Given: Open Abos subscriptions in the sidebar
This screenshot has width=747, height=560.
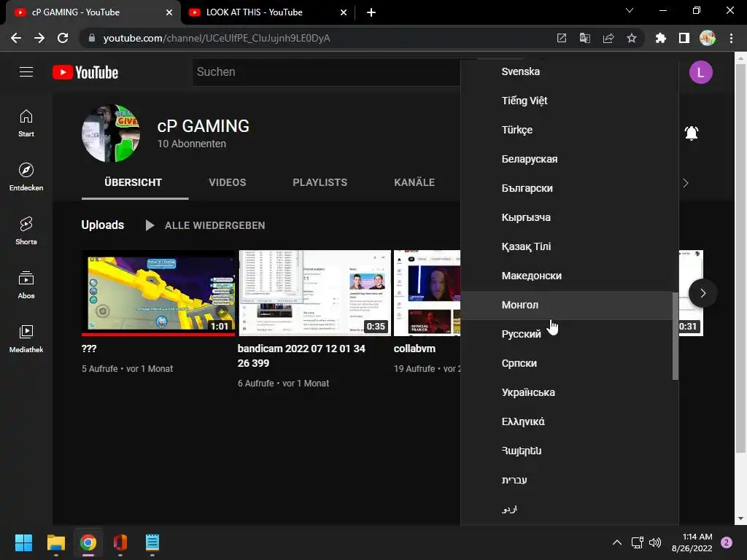Looking at the screenshot, I should pos(26,285).
